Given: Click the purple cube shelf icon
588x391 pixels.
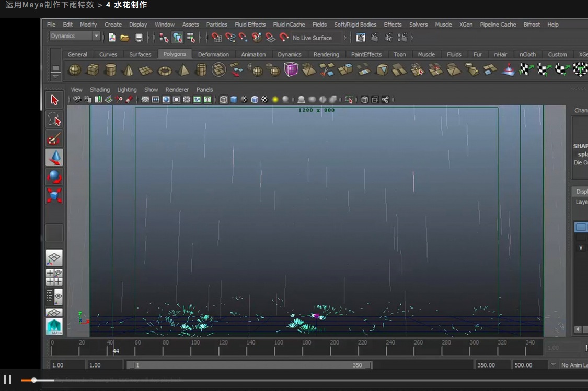Looking at the screenshot, I should 291,69.
